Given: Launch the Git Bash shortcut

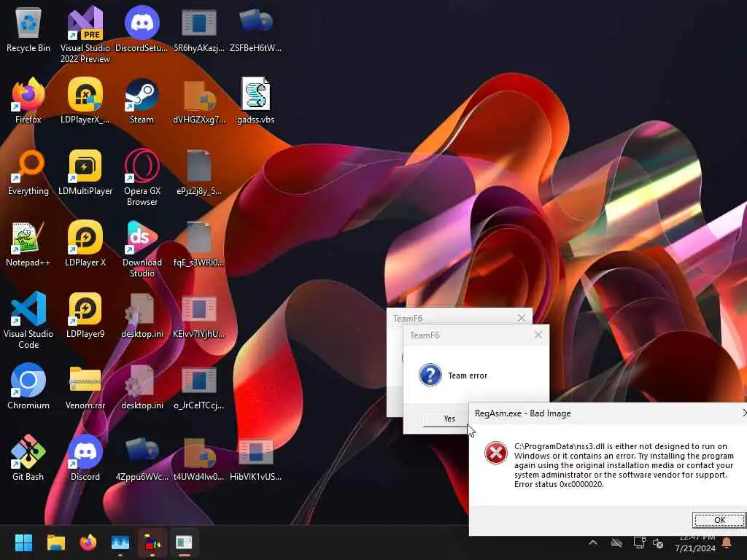Looking at the screenshot, I should pyautogui.click(x=28, y=458).
